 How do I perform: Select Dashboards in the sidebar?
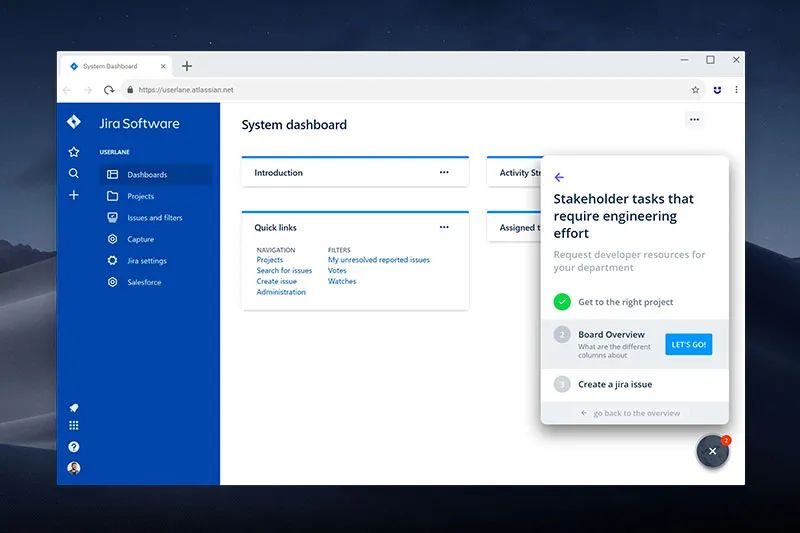(x=155, y=174)
